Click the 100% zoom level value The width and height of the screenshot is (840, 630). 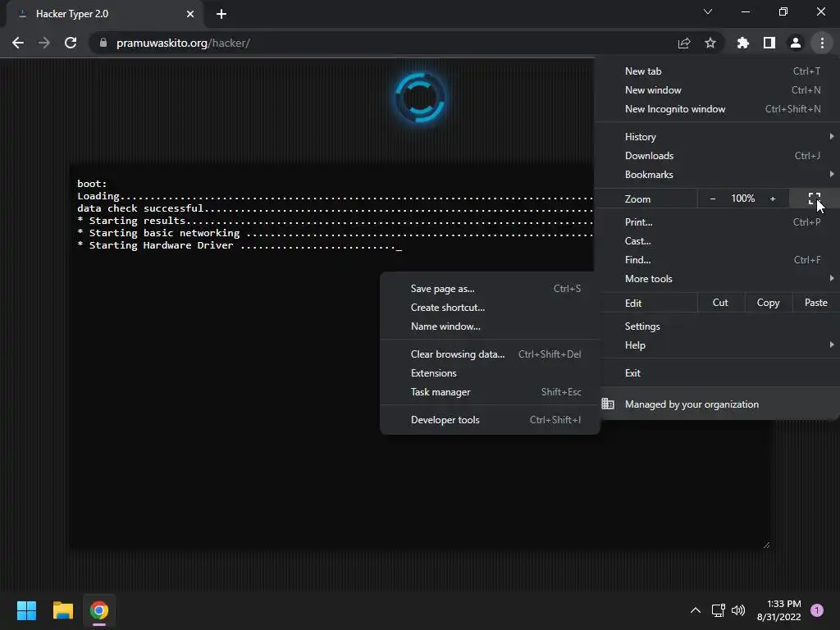pos(743,199)
